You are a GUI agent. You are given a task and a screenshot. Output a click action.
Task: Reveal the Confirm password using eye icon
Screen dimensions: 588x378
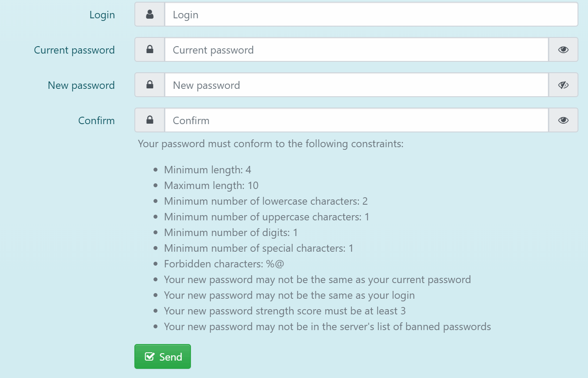click(x=563, y=120)
